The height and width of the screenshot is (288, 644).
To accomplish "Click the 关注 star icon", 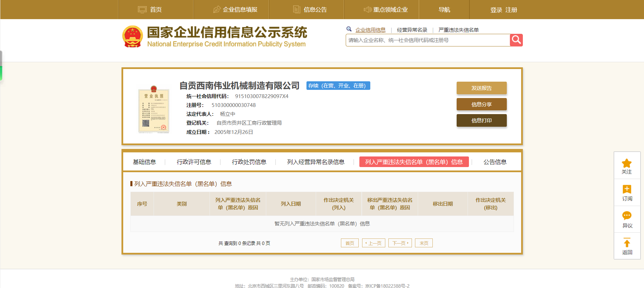I will point(627,163).
